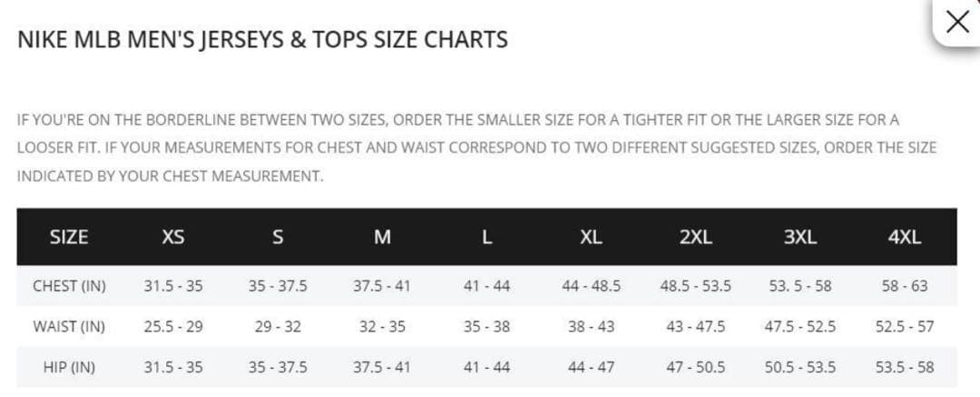980x397 pixels.
Task: Select the XL size column header
Action: [x=591, y=237]
